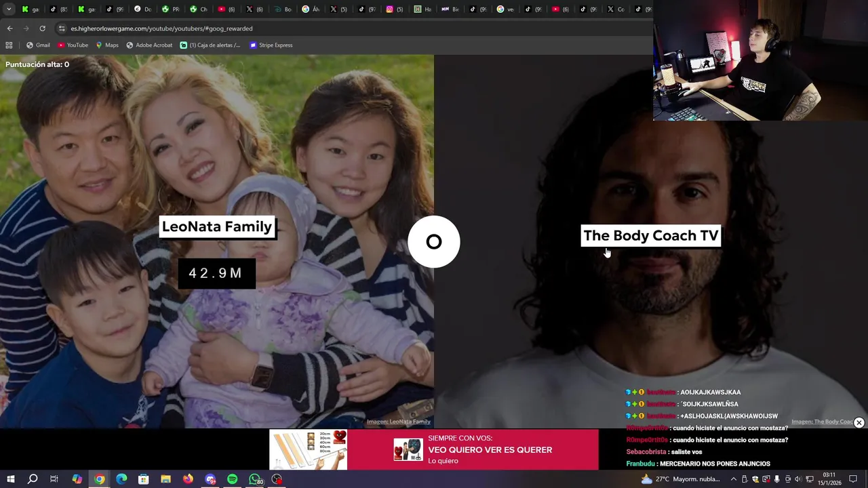Click chat message 'MERCENARIO NOS PONES ANJNCIOS'
This screenshot has width=868, height=488.
(715, 464)
